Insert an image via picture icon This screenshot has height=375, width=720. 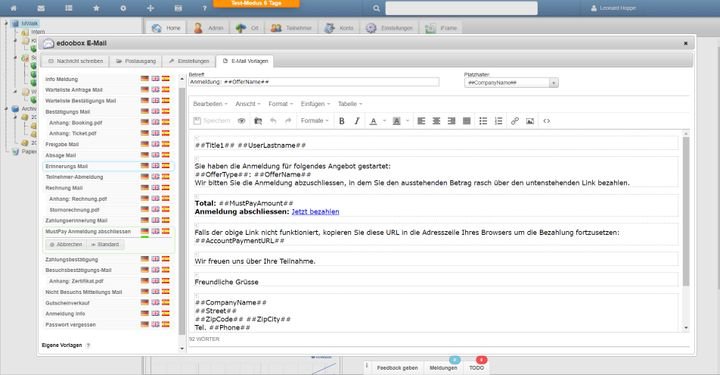(x=530, y=121)
